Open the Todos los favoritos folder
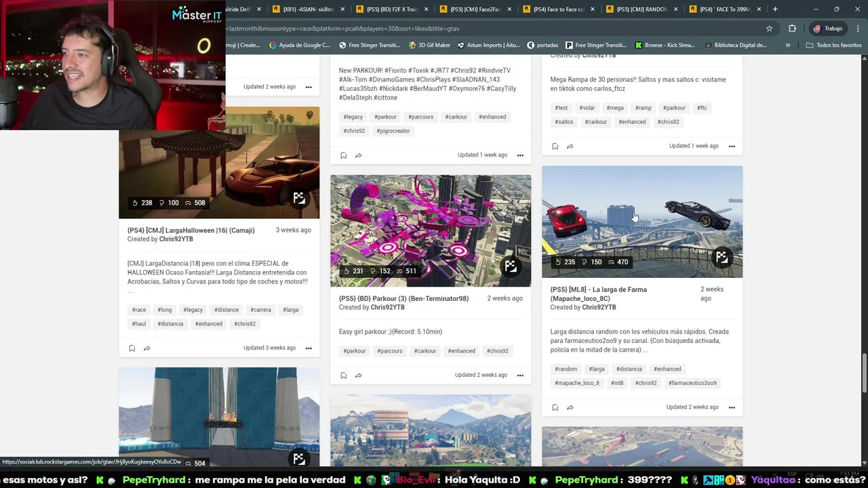 (x=833, y=45)
